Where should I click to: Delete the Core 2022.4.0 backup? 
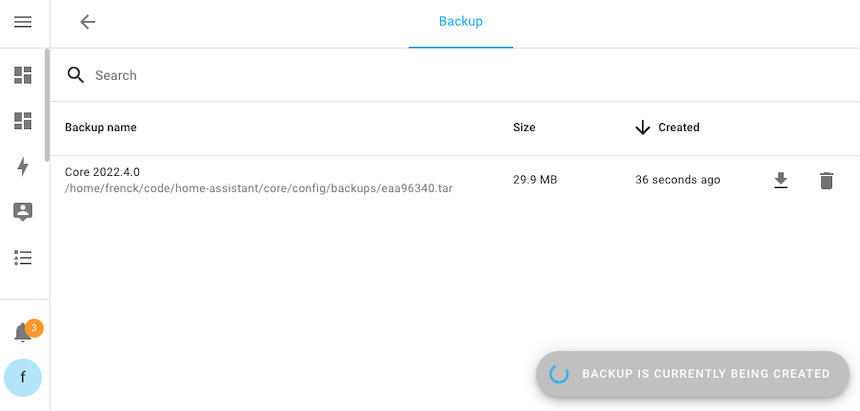coord(826,181)
